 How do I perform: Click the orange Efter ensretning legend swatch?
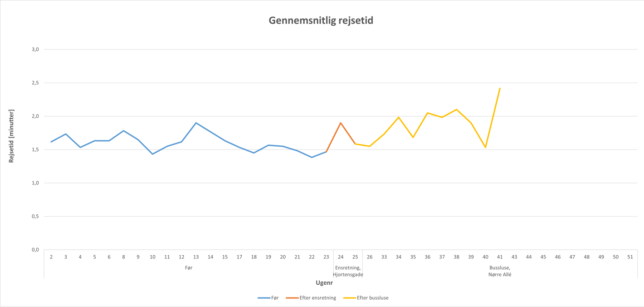(x=292, y=298)
